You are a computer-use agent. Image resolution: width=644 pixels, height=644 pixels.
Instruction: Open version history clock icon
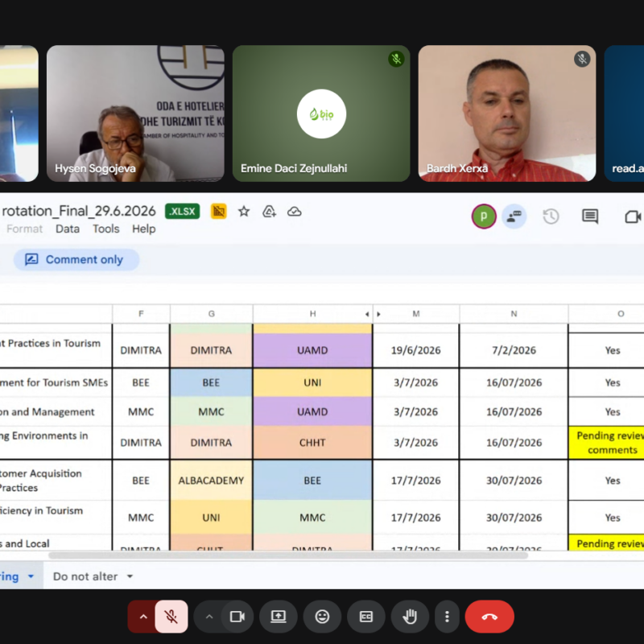[551, 217]
